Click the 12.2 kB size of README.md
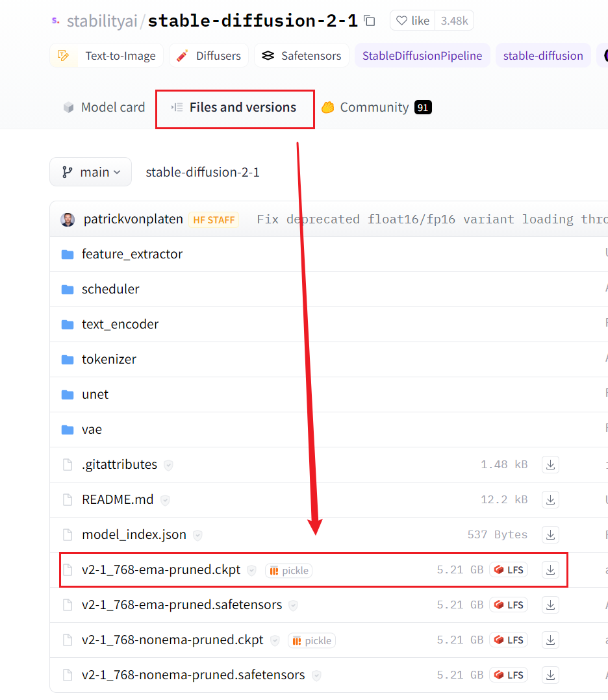This screenshot has height=700, width=608. tap(504, 499)
